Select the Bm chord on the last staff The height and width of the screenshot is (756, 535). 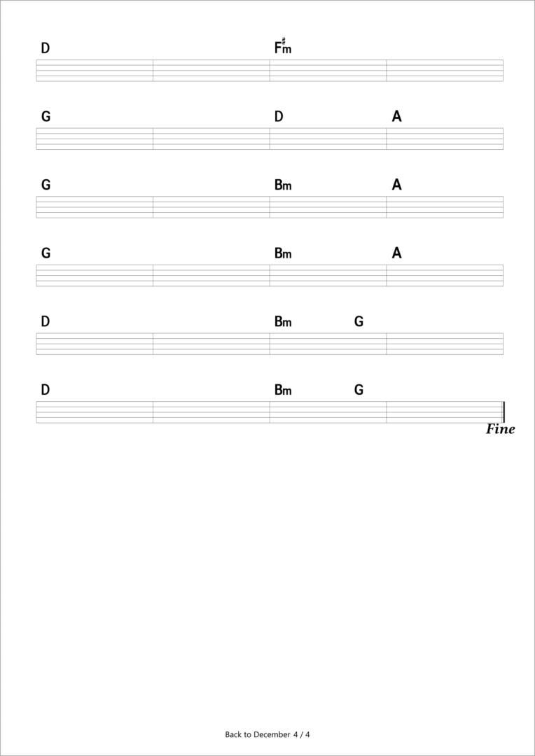tap(282, 390)
